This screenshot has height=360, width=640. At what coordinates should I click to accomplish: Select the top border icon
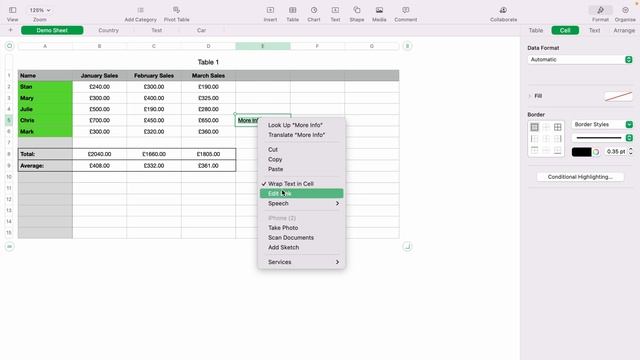click(x=534, y=150)
